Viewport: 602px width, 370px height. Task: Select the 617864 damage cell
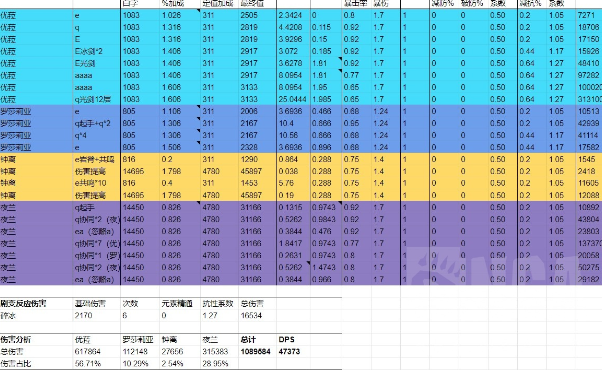point(97,352)
